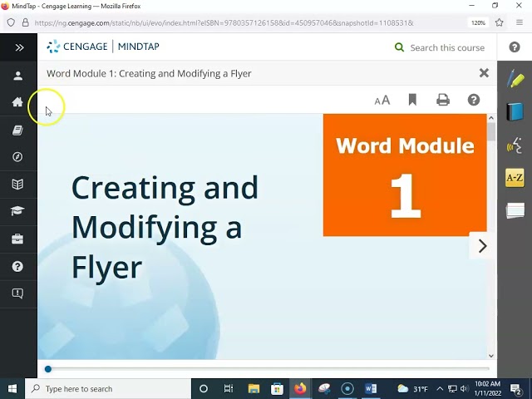Switch to Word in the taskbar
This screenshot has height=399, width=532.
tap(371, 389)
